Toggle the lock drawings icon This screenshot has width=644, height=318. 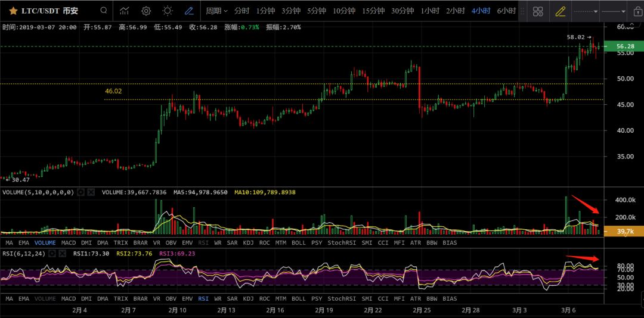[x=637, y=11]
